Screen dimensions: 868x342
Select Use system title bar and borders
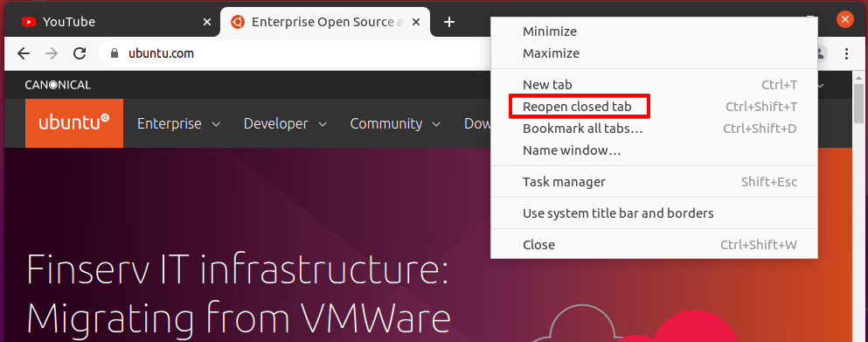point(655,213)
